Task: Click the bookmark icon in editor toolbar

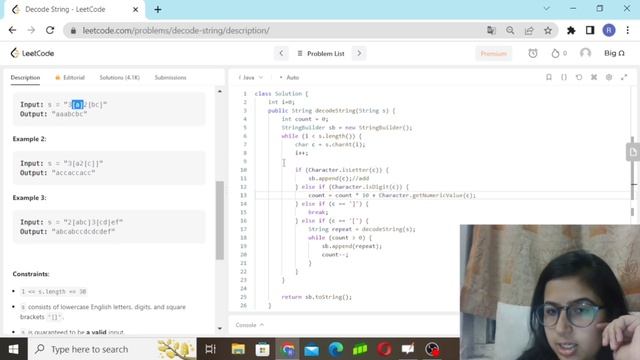Action: (x=549, y=77)
